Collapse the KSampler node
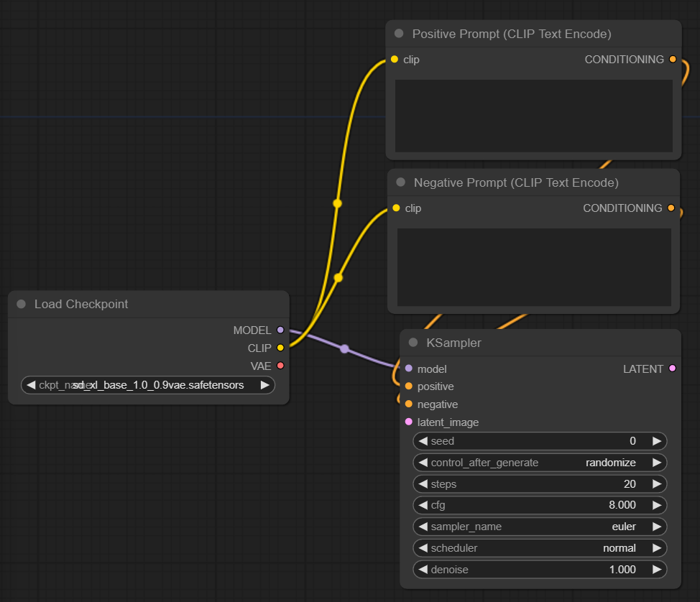Screen dimensions: 700x602 tap(413, 343)
